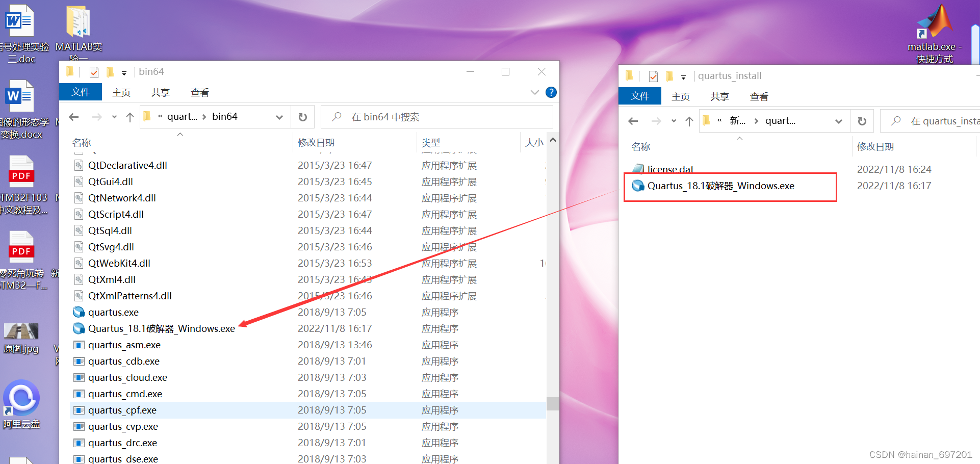Open recent locations dropdown in quartus_install window
Image resolution: width=980 pixels, height=464 pixels.
click(x=674, y=121)
